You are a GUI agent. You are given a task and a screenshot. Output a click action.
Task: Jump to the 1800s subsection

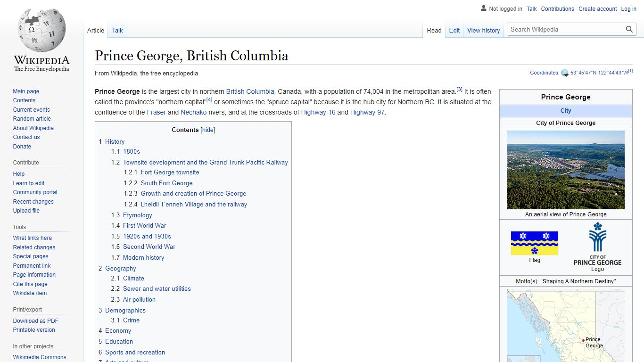tap(132, 151)
